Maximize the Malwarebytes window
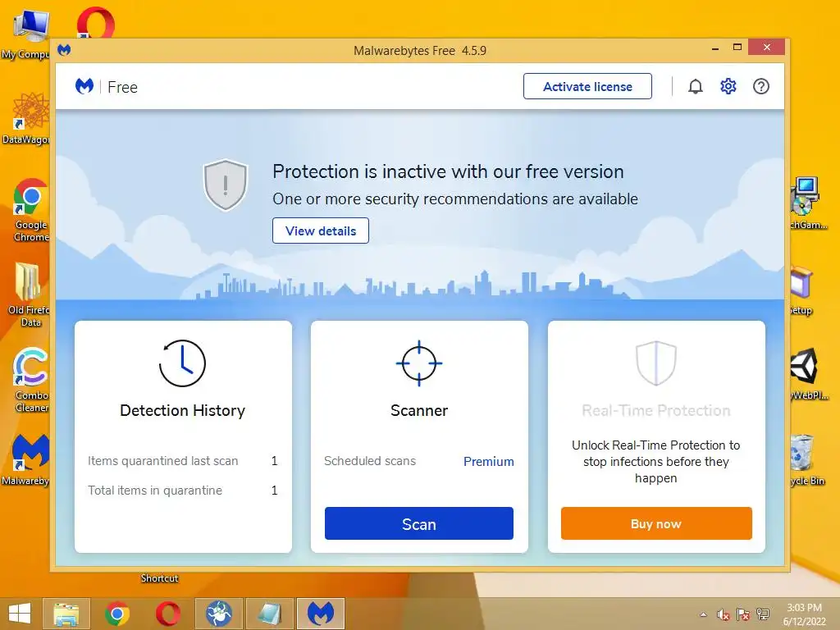This screenshot has width=840, height=630. (x=737, y=47)
